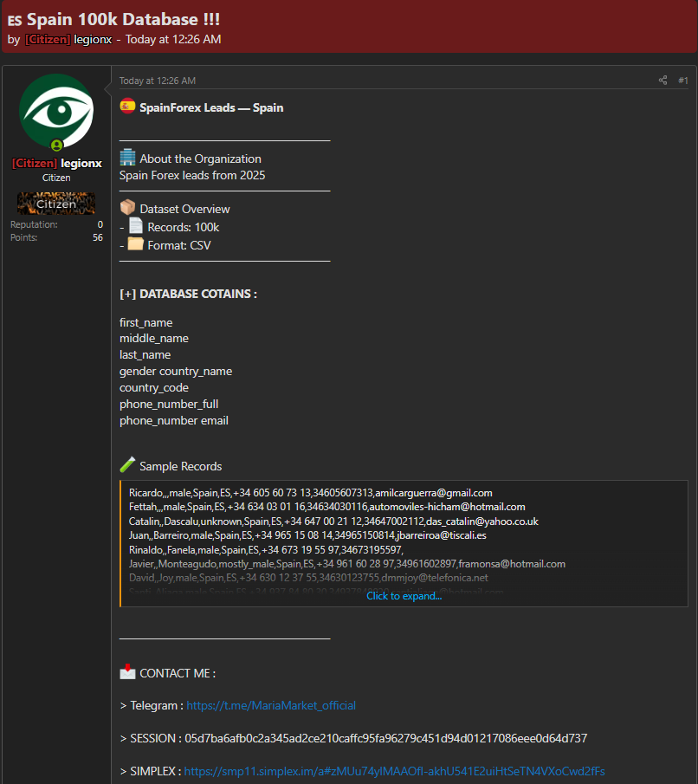Click the 'last_name' field entry
Viewport: 698px width, 784px height.
pyautogui.click(x=145, y=355)
